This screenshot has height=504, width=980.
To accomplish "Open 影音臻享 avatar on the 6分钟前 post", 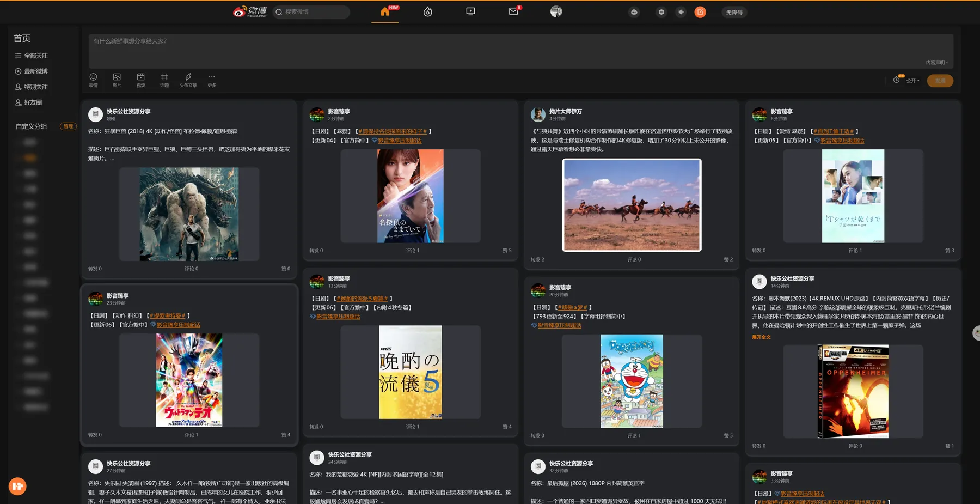I will tap(759, 114).
